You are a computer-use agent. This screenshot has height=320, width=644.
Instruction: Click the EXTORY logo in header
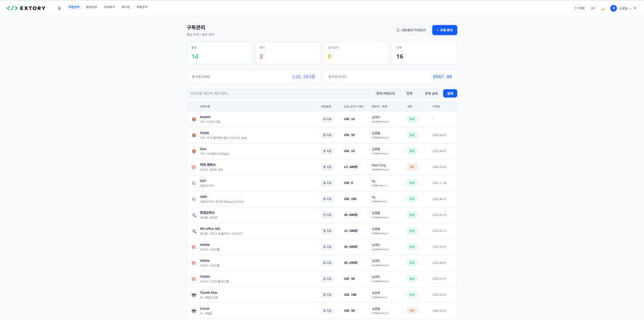coord(26,8)
